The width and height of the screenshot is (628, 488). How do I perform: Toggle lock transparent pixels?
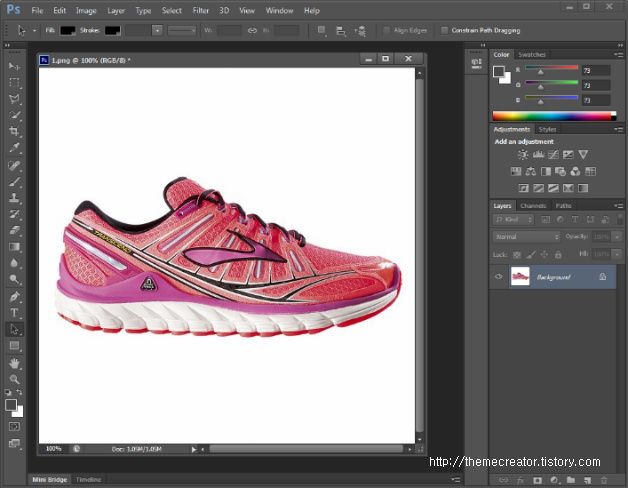click(x=517, y=254)
